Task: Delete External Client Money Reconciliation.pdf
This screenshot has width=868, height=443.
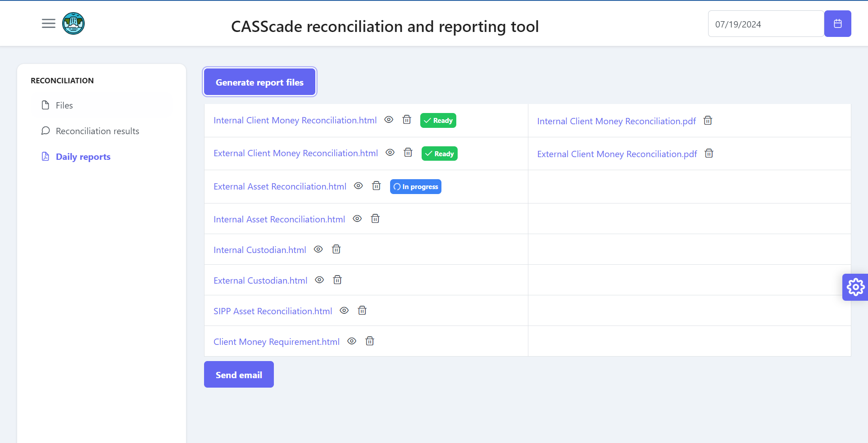Action: pos(709,153)
